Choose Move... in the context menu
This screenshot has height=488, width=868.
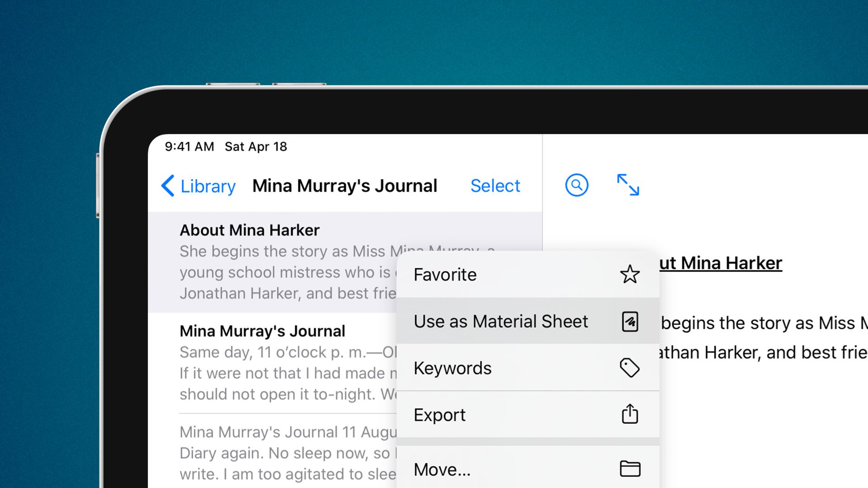[x=442, y=469]
